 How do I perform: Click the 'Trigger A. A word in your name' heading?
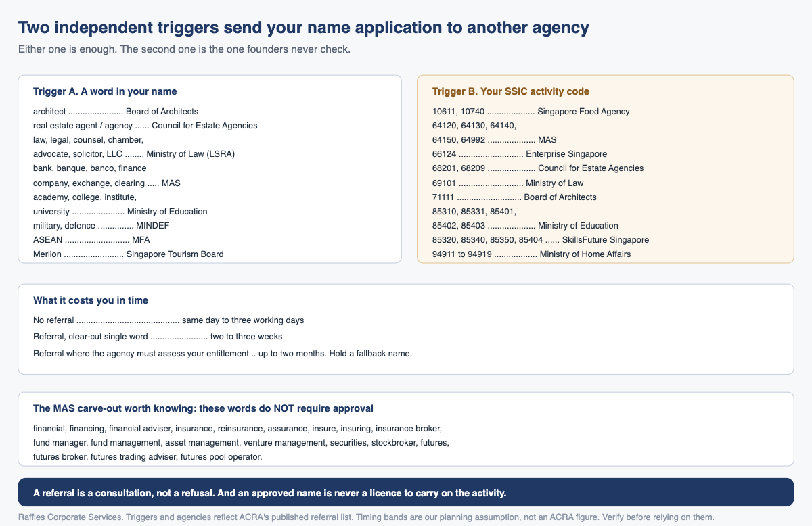[x=105, y=91]
